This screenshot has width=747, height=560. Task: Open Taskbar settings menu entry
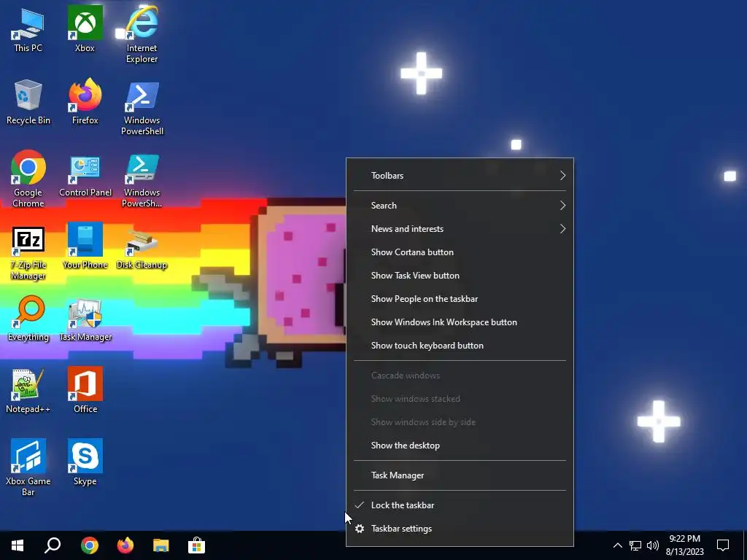click(460, 529)
